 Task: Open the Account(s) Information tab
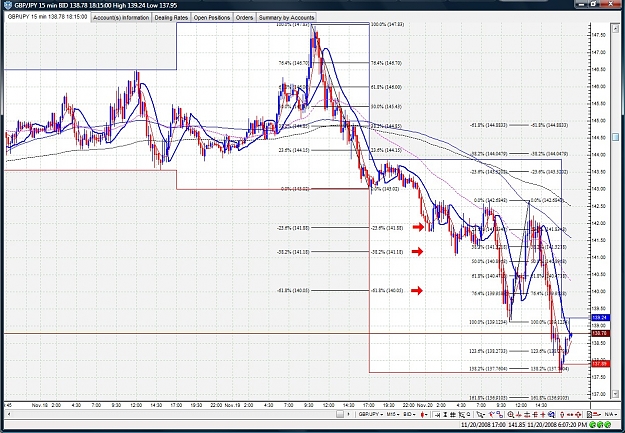121,18
